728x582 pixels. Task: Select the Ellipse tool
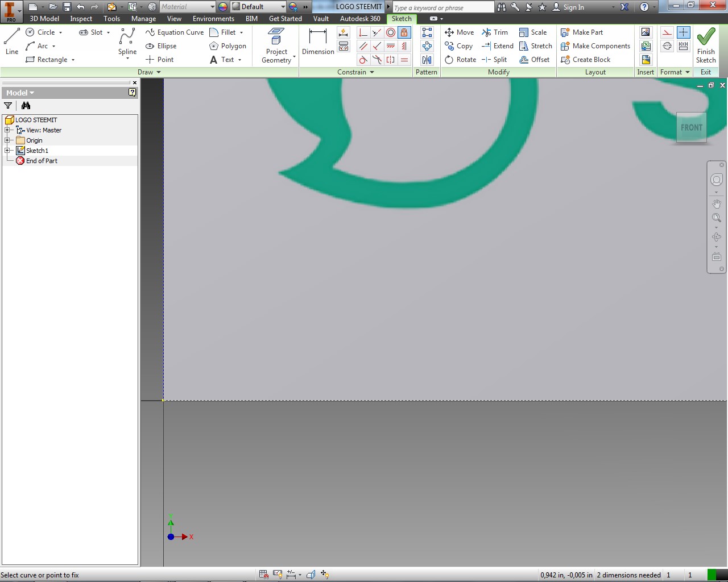pyautogui.click(x=161, y=46)
